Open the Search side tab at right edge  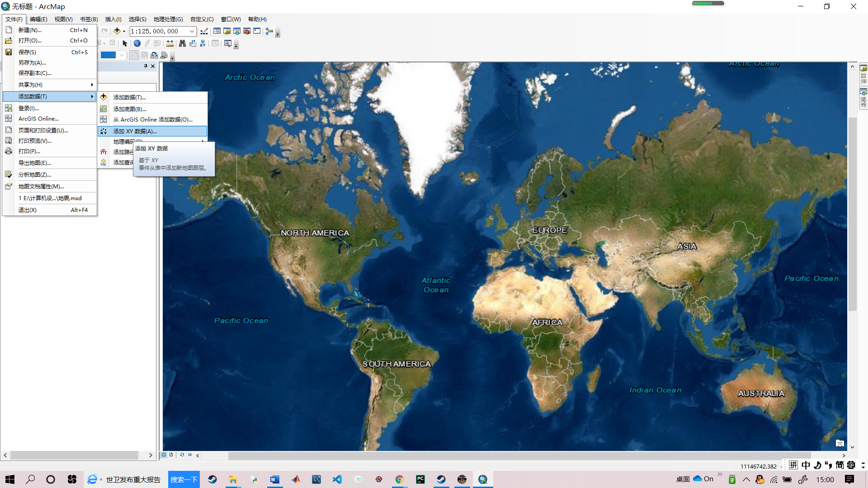[x=863, y=98]
